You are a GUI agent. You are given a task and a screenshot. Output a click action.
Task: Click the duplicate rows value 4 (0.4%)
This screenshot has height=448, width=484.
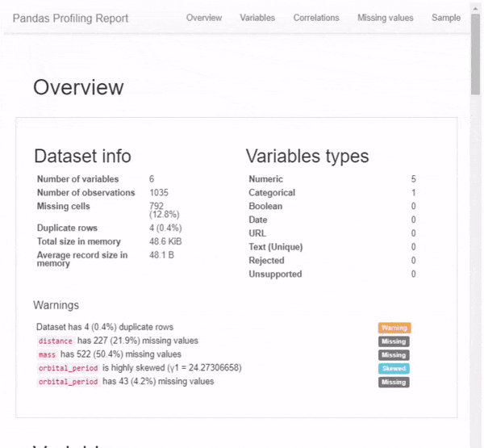tap(165, 228)
